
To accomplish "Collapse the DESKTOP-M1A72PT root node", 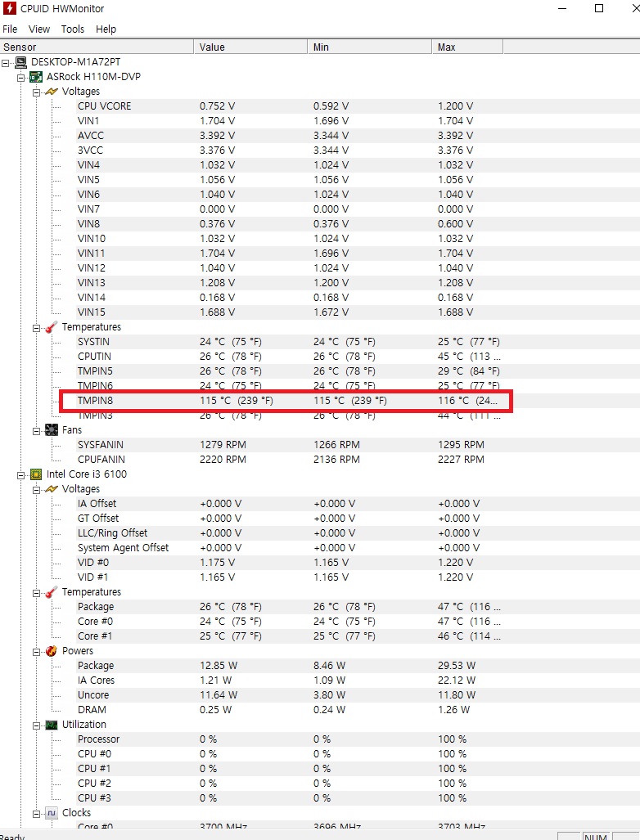I will 6,63.
